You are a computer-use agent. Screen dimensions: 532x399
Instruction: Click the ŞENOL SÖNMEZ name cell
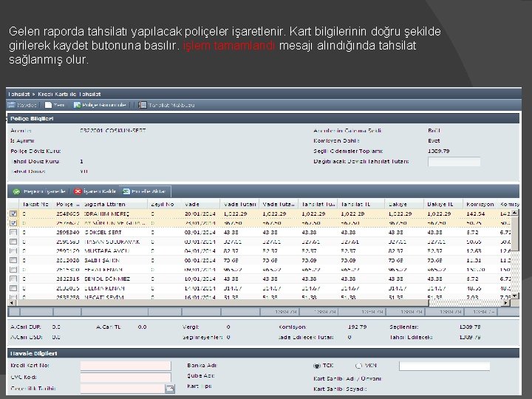pos(107,279)
